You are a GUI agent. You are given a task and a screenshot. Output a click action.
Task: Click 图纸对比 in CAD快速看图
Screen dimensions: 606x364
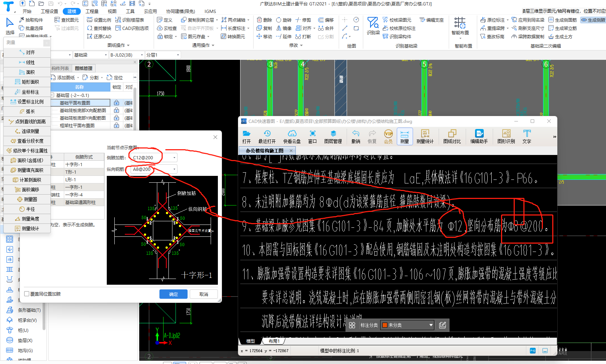(x=452, y=137)
